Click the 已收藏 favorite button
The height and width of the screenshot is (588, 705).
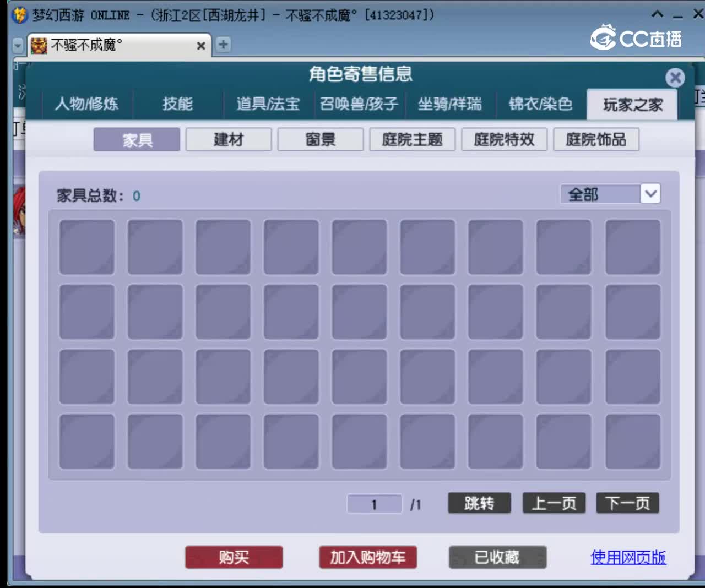(497, 557)
